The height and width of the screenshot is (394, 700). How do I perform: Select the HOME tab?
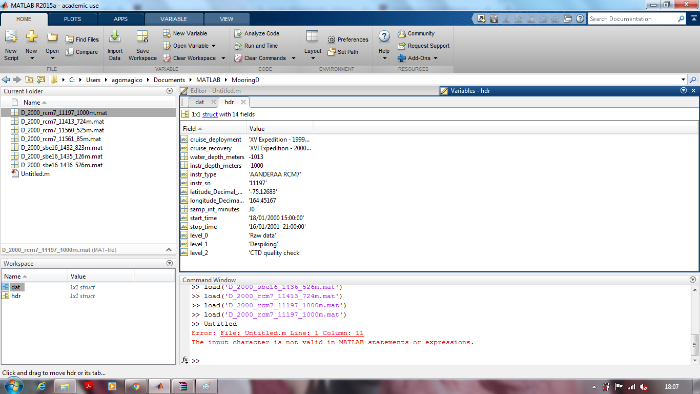24,19
